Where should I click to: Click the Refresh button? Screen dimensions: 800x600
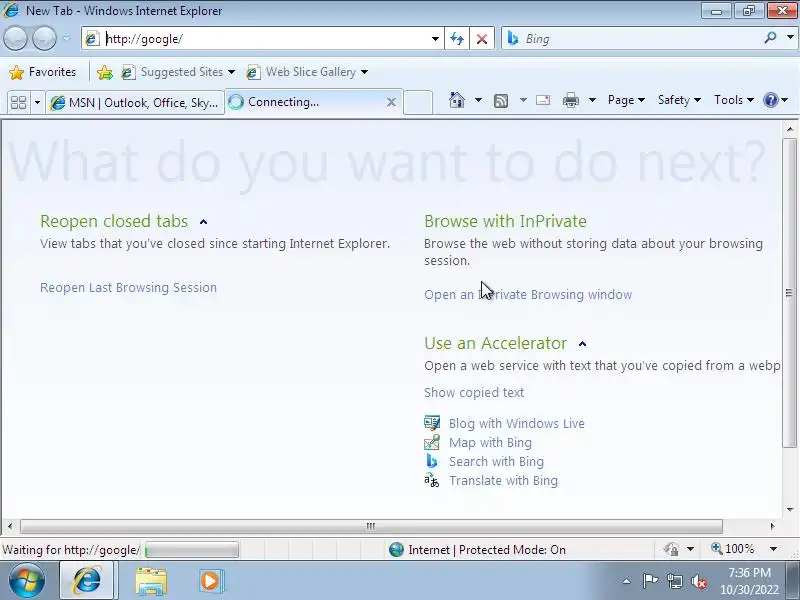coord(457,39)
